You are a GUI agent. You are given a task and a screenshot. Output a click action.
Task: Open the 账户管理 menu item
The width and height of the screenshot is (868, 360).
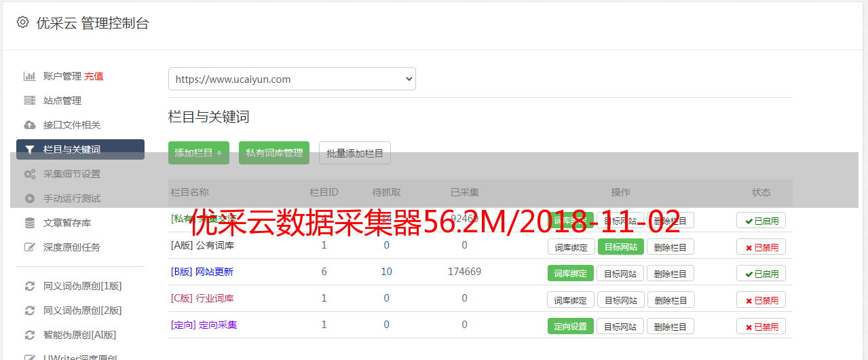pos(62,76)
